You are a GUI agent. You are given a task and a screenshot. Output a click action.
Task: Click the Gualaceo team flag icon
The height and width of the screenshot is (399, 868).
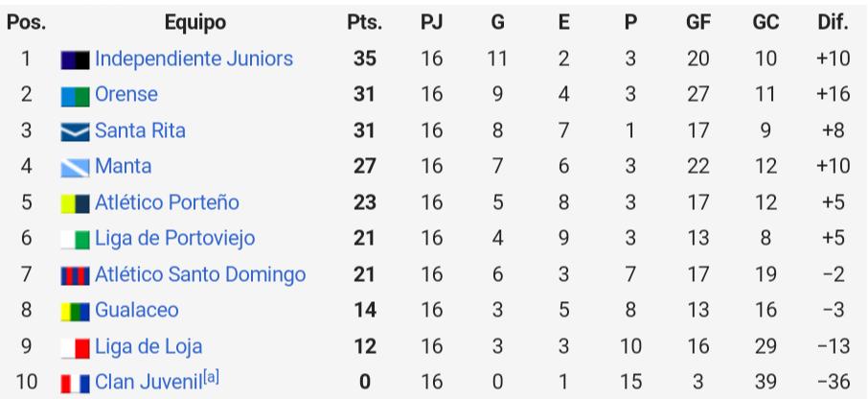75,312
